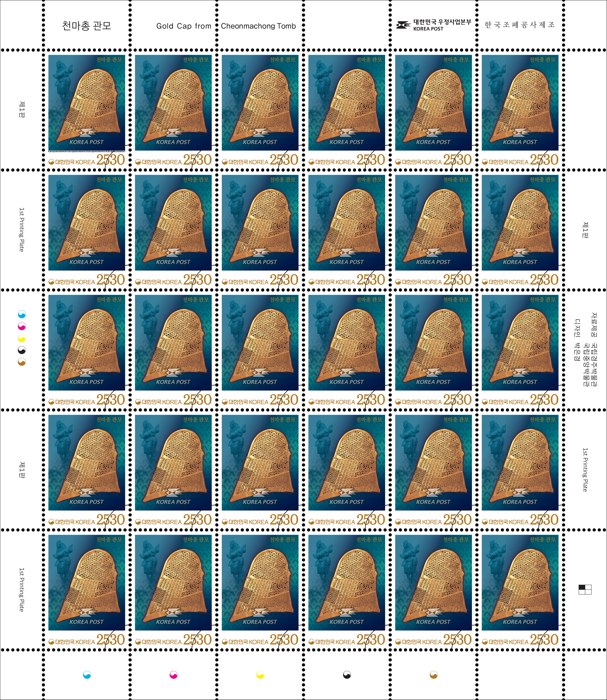Select the stamp directly above bottom gold dot
607x700 pixels.
coord(434,590)
